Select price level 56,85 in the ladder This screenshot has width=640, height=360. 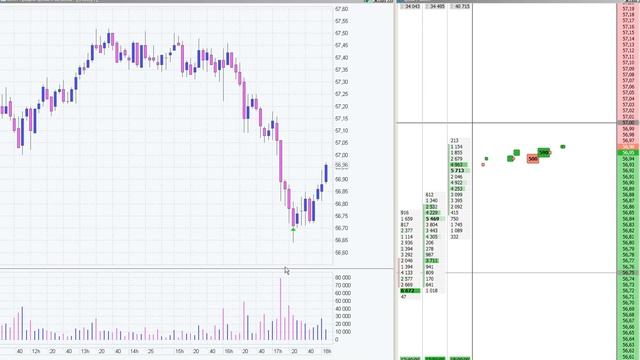[628, 213]
